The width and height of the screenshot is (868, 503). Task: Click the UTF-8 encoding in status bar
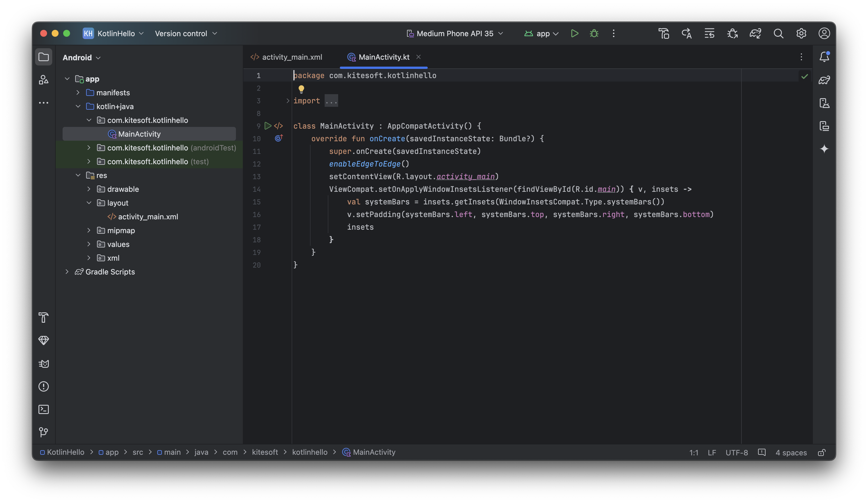(737, 452)
